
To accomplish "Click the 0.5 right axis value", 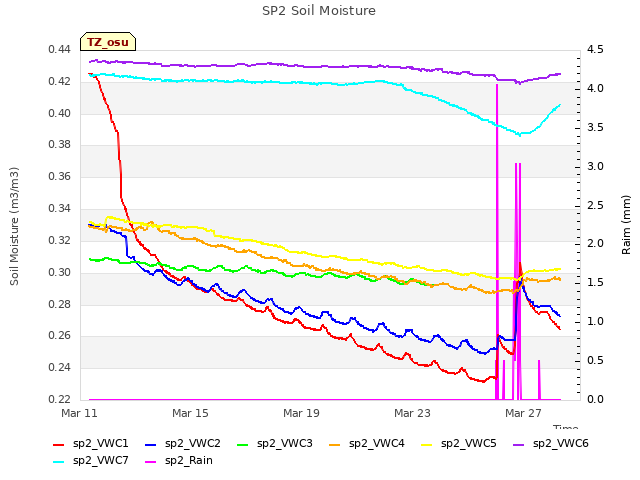I will 595,360.
